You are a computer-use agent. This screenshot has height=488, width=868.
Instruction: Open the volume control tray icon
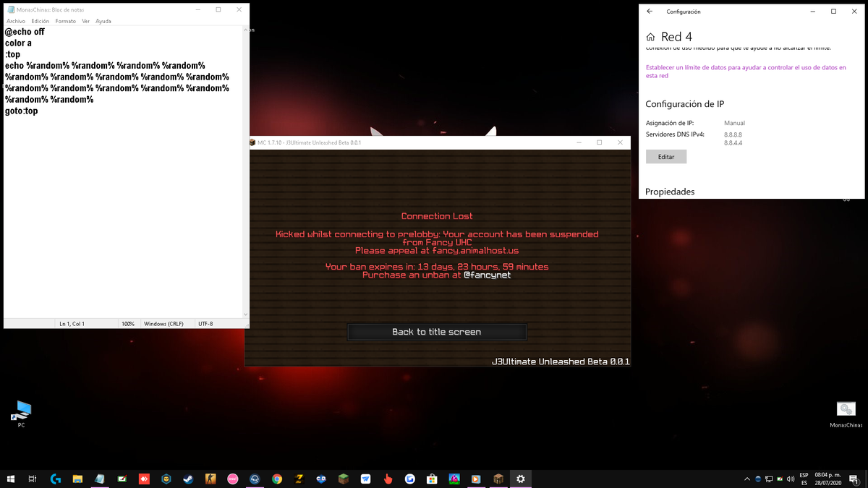[791, 479]
